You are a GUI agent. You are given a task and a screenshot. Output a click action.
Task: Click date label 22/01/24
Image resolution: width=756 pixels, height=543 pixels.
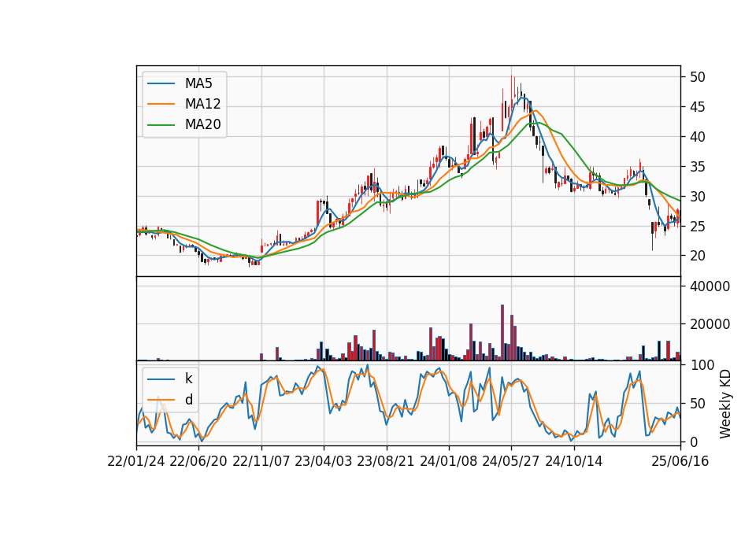[136, 461]
